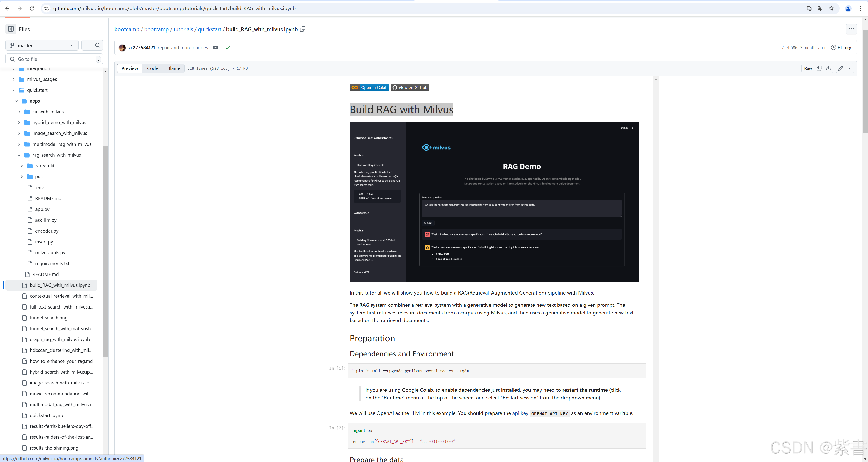
Task: Expand the commit message ellipsis toggle
Action: pyautogui.click(x=215, y=47)
